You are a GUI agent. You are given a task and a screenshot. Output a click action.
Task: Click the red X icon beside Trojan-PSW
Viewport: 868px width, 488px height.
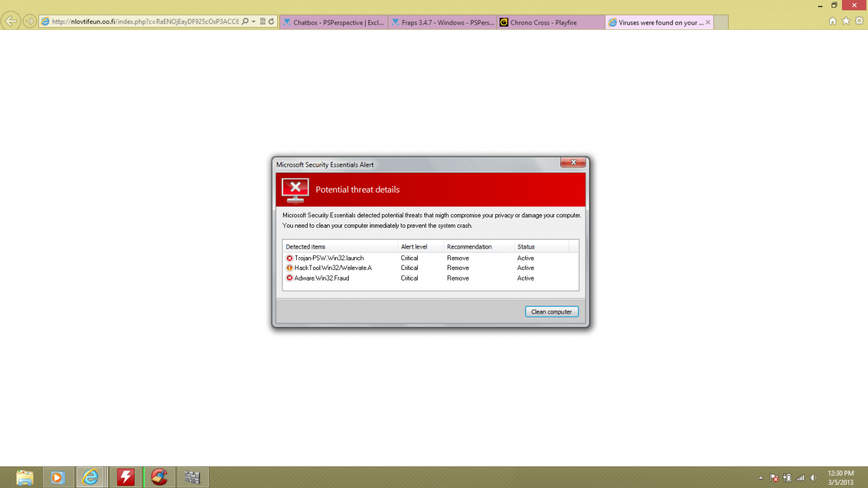290,258
